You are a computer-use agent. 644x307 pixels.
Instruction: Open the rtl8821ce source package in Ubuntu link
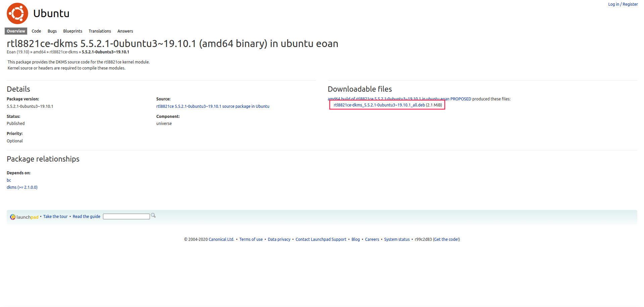click(x=213, y=106)
